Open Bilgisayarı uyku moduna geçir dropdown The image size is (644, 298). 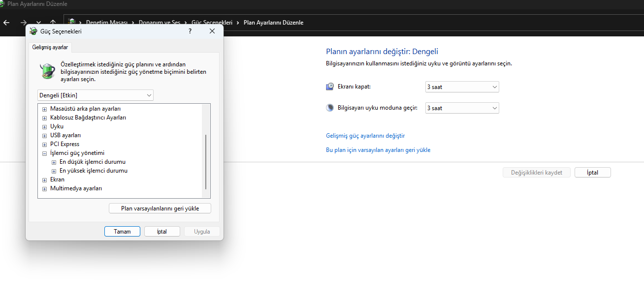(462, 108)
